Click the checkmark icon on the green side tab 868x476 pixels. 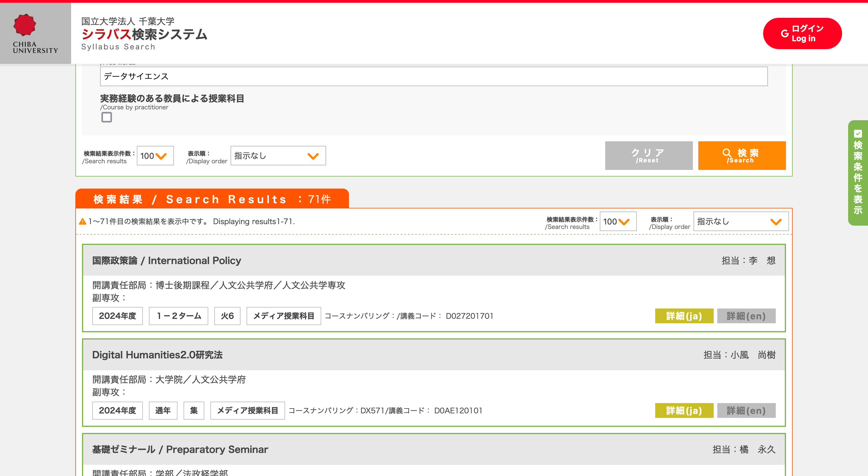tap(858, 134)
